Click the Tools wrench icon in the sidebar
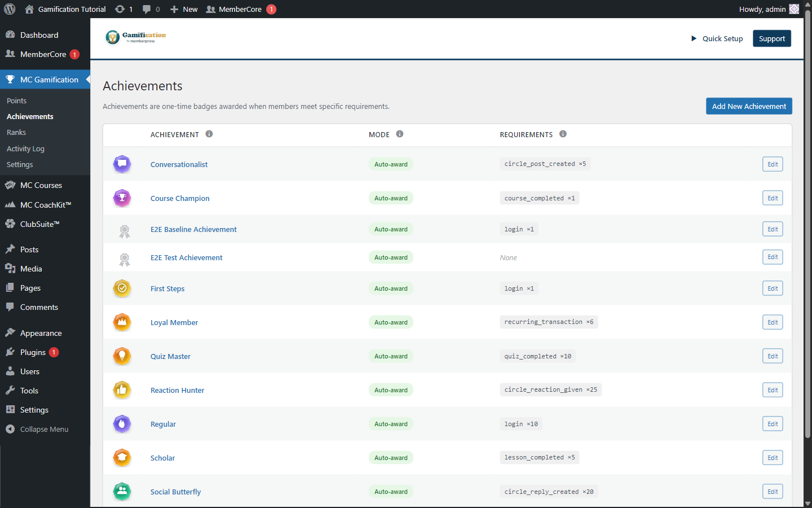812x508 pixels. click(x=10, y=390)
